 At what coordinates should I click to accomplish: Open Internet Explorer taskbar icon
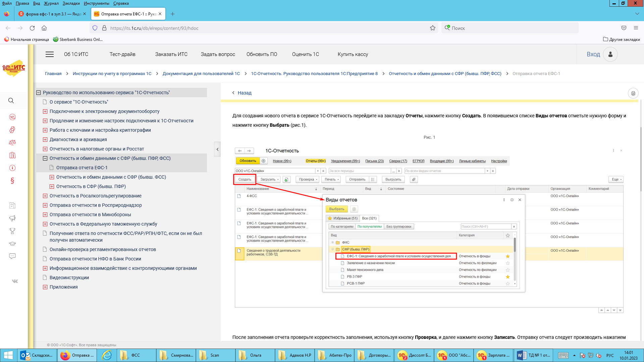(107, 355)
